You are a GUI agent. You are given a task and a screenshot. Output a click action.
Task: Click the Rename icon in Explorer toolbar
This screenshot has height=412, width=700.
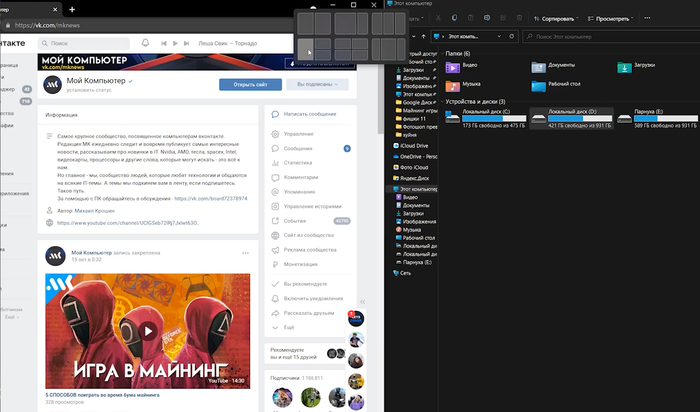pyautogui.click(x=487, y=18)
